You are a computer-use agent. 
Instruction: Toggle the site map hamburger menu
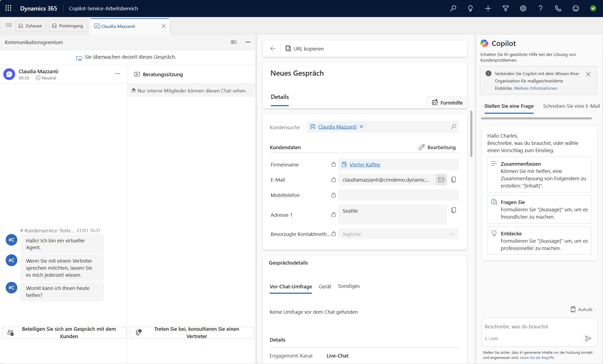coord(9,25)
